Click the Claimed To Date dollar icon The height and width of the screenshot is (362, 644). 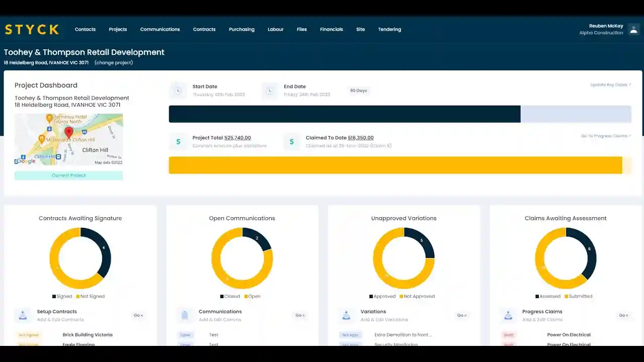[291, 142]
